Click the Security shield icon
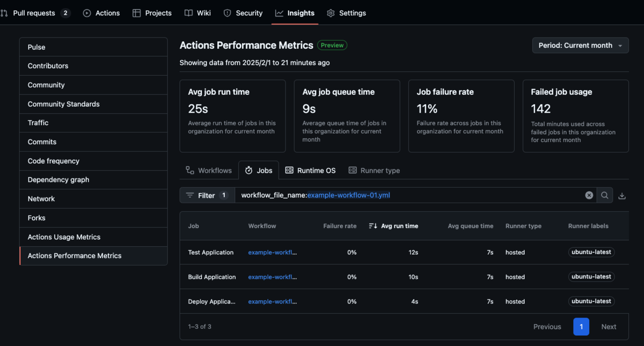Image resolution: width=644 pixels, height=346 pixels. pos(228,13)
